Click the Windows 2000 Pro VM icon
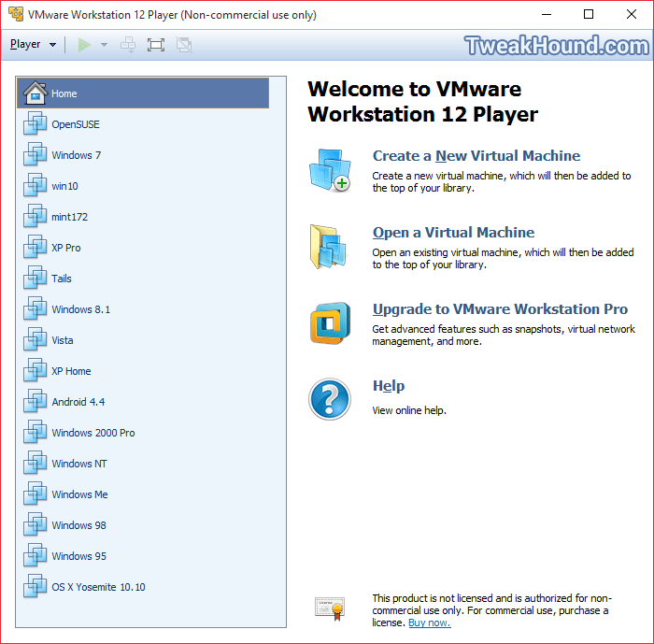The image size is (654, 644). coord(36,433)
